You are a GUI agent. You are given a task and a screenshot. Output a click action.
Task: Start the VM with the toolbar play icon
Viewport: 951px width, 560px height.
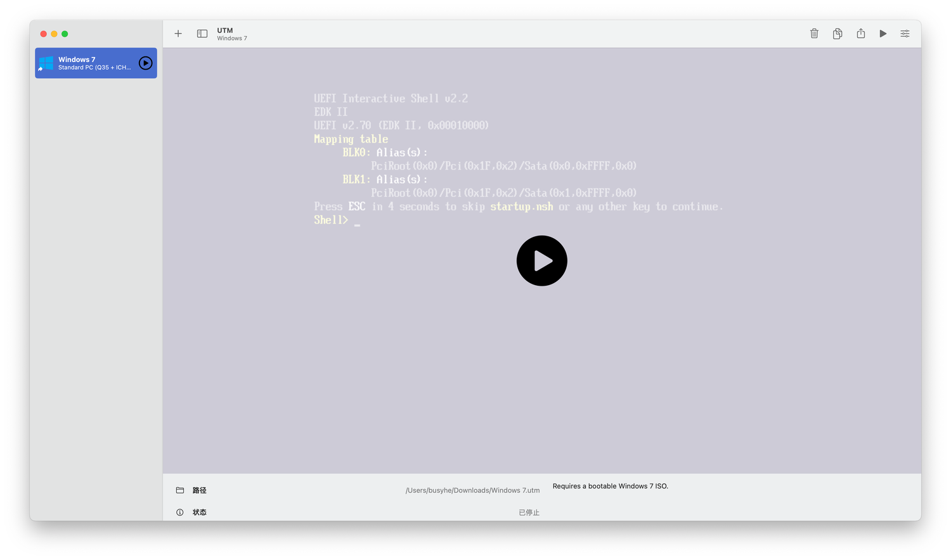tap(883, 34)
